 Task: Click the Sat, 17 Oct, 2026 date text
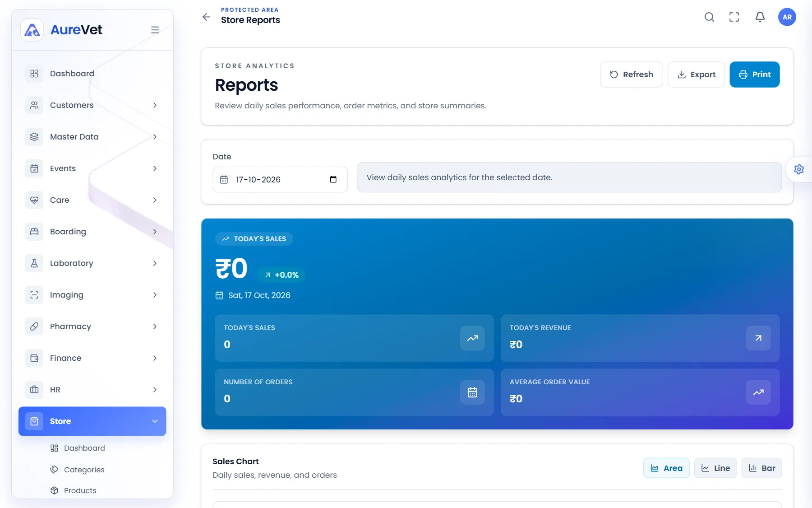259,295
